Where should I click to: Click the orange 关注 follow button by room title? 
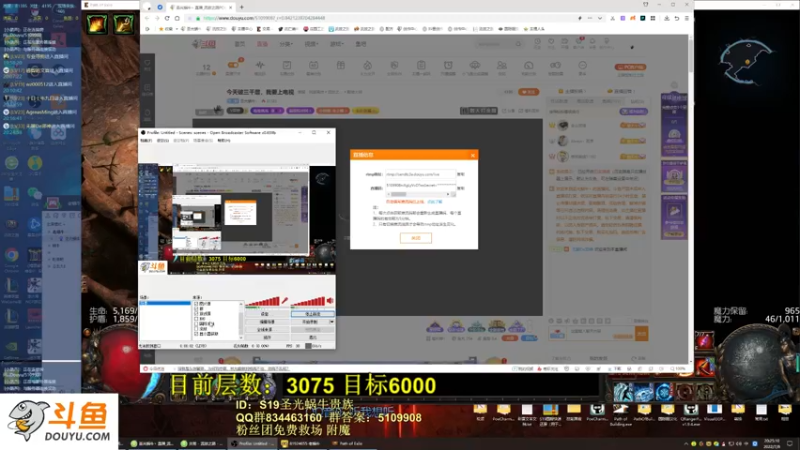pyautogui.click(x=529, y=92)
